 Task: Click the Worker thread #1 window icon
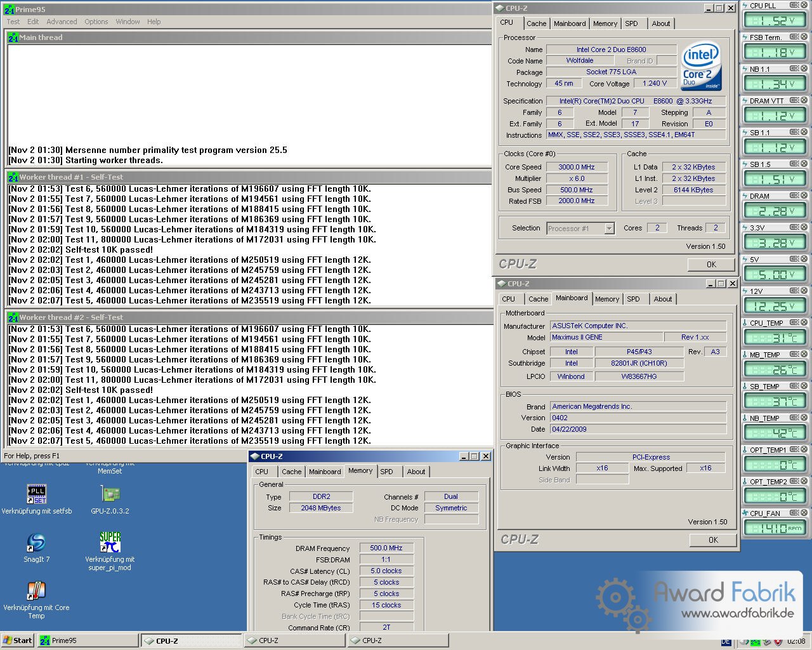point(13,177)
